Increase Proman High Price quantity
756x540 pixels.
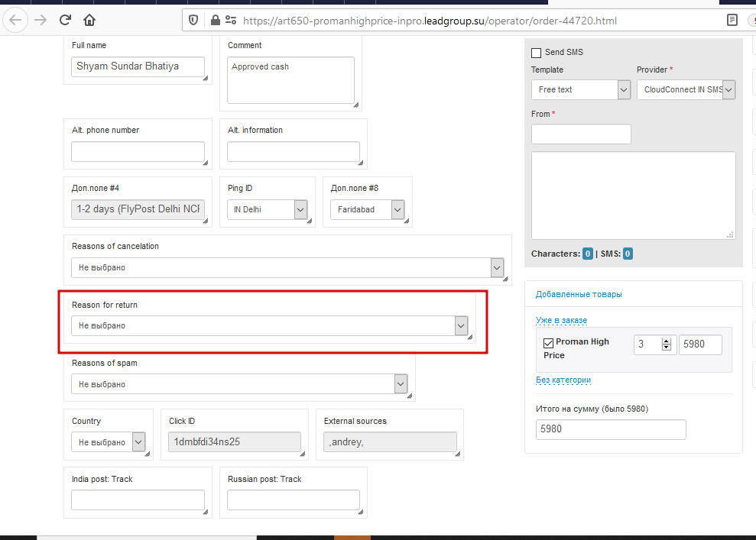coord(667,341)
